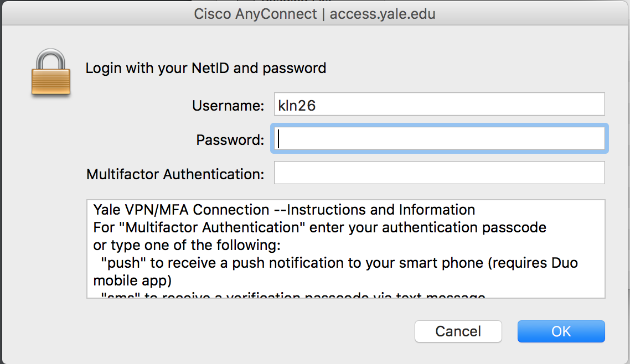This screenshot has width=630, height=364.
Task: Click into the Password input field
Action: 439,138
